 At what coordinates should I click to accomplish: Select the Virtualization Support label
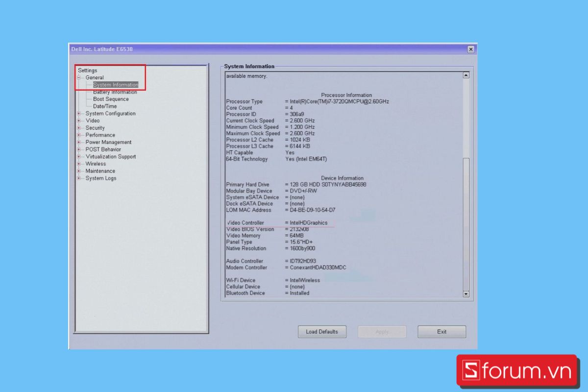coord(111,157)
